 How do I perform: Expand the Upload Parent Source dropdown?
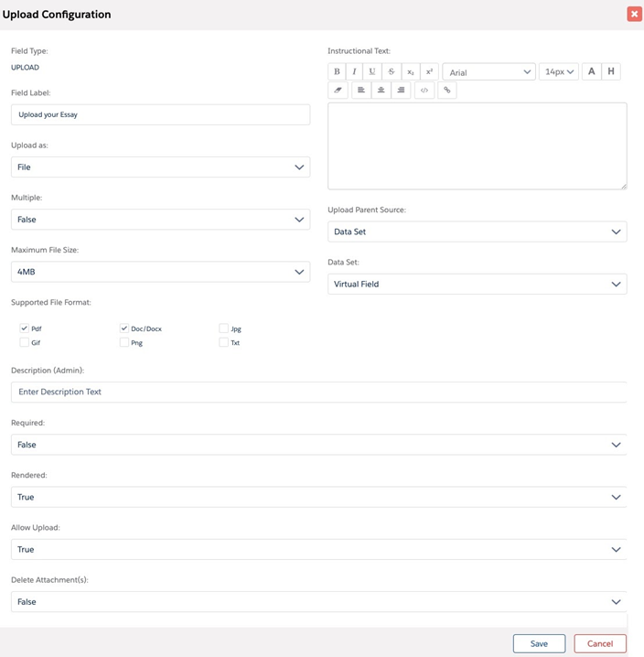coord(477,232)
